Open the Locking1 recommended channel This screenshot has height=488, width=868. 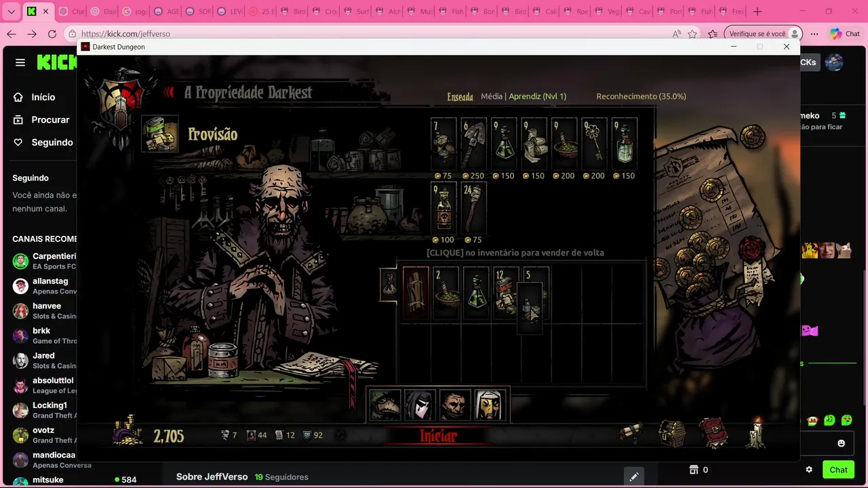point(43,410)
